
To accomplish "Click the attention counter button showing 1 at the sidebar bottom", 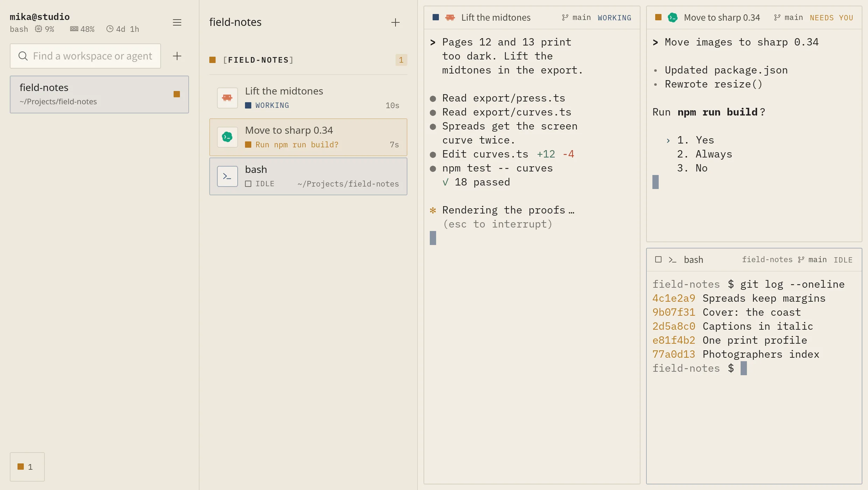I will (27, 467).
